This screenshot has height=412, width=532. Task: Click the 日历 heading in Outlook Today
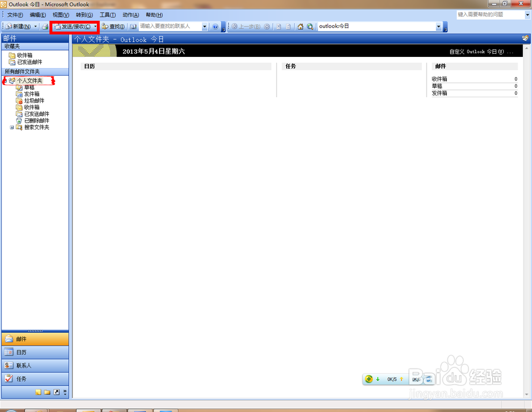[89, 66]
